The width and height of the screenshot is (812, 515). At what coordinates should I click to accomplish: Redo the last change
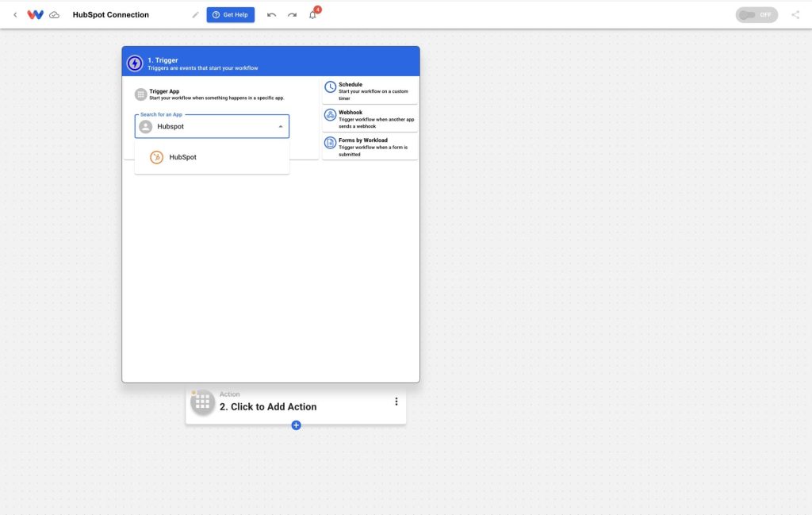(292, 15)
